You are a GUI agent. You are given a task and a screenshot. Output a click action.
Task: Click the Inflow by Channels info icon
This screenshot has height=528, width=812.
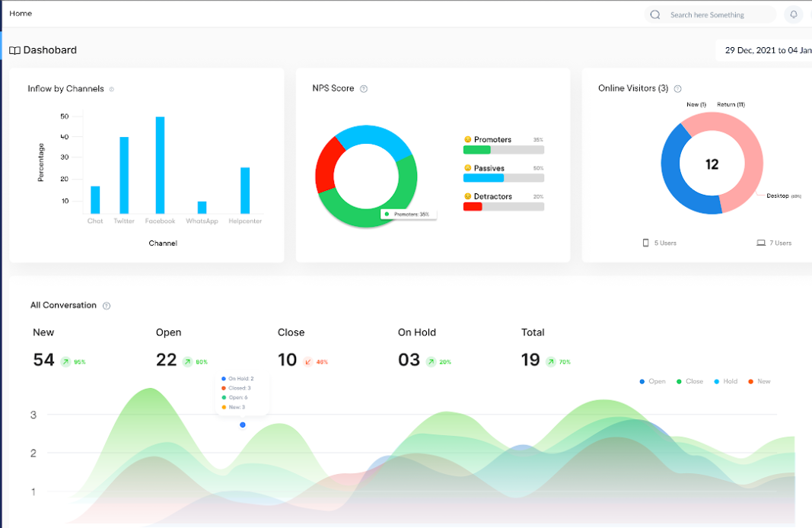[x=111, y=89]
